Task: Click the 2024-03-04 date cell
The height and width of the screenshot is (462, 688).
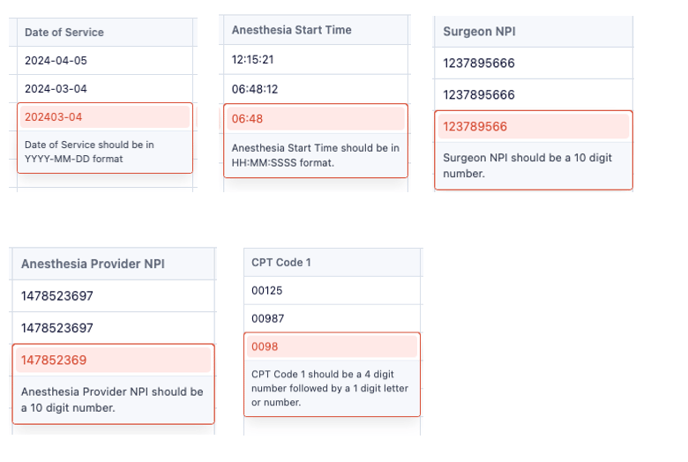Action: pos(105,89)
